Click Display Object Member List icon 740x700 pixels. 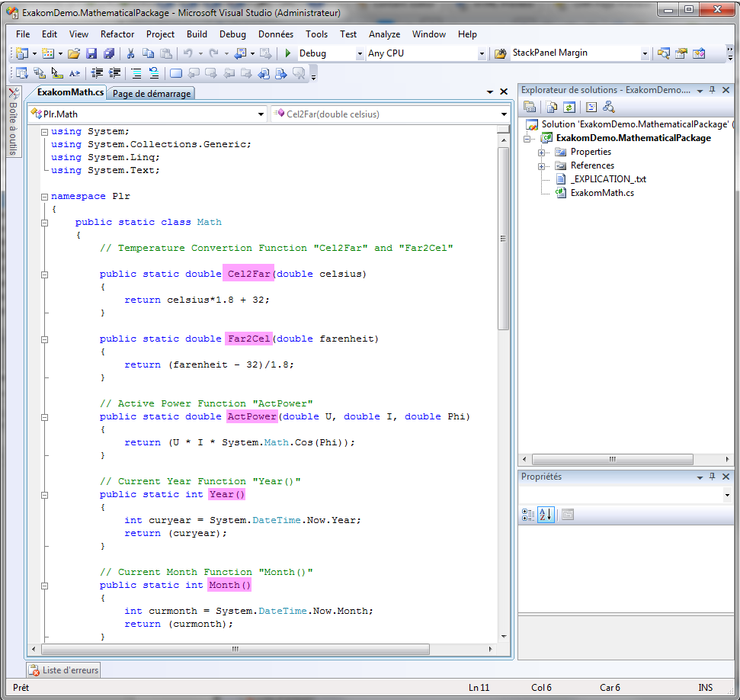click(21, 73)
